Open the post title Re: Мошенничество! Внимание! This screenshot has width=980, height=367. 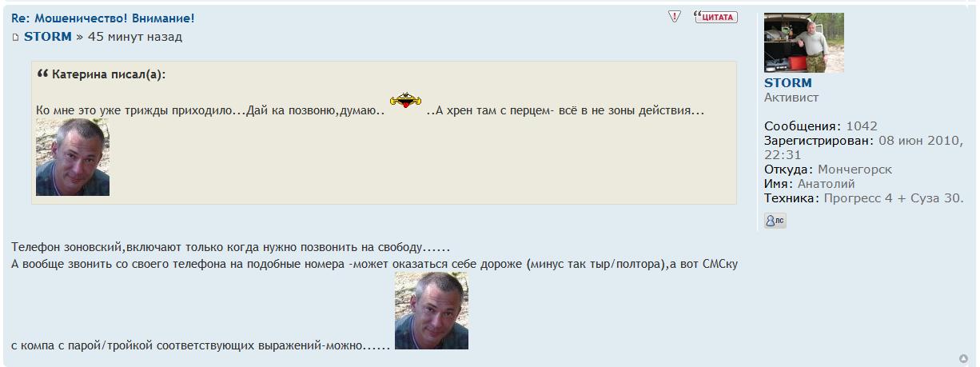[103, 18]
